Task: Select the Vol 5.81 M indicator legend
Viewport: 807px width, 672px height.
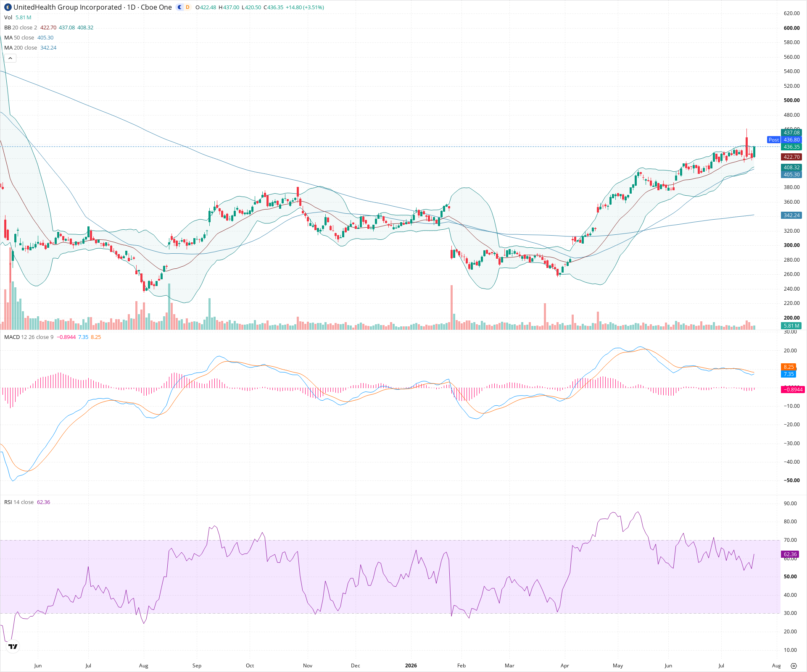Action: point(18,17)
